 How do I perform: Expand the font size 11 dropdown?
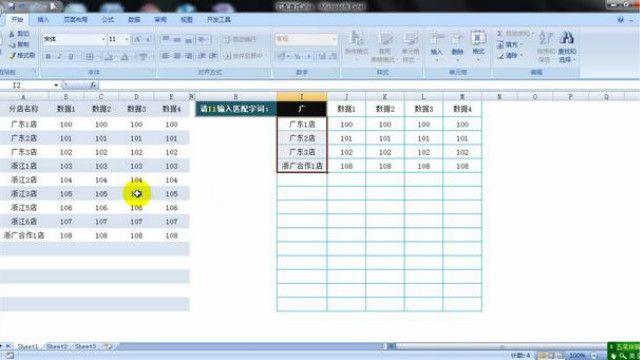(127, 39)
